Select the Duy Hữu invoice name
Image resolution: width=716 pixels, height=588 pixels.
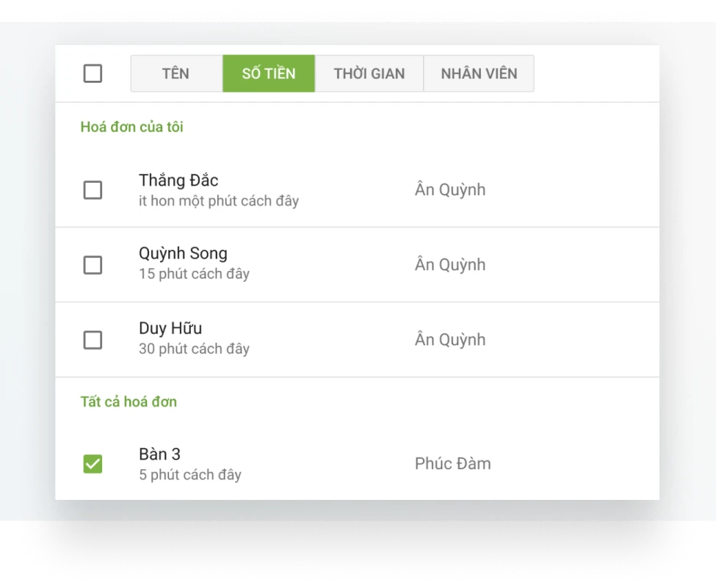tap(170, 328)
